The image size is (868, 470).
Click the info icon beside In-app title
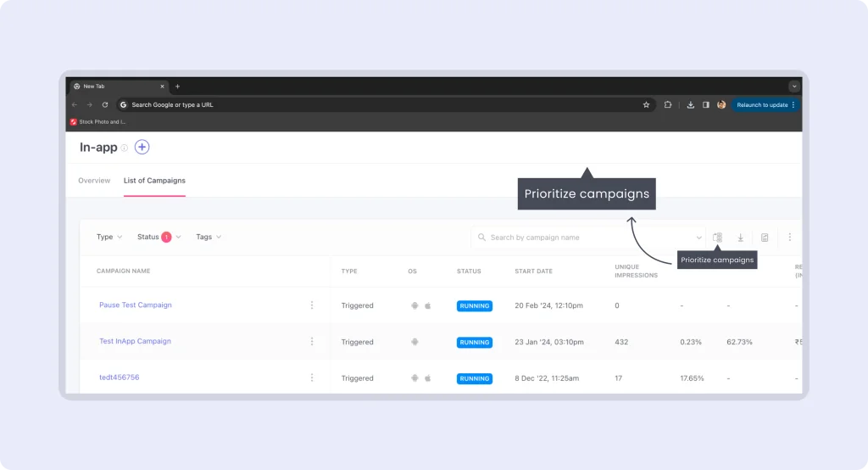[x=125, y=148]
